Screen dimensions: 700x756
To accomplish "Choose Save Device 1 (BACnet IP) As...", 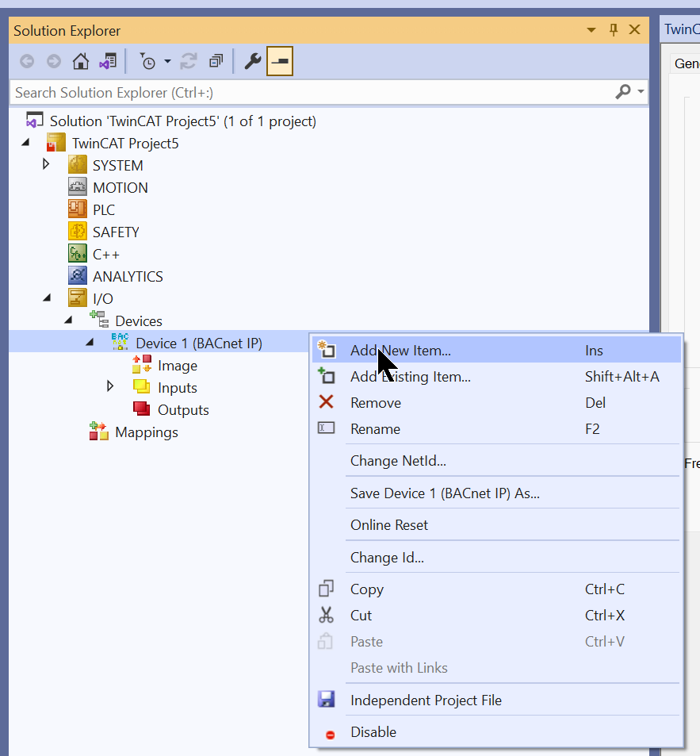I will point(497,493).
